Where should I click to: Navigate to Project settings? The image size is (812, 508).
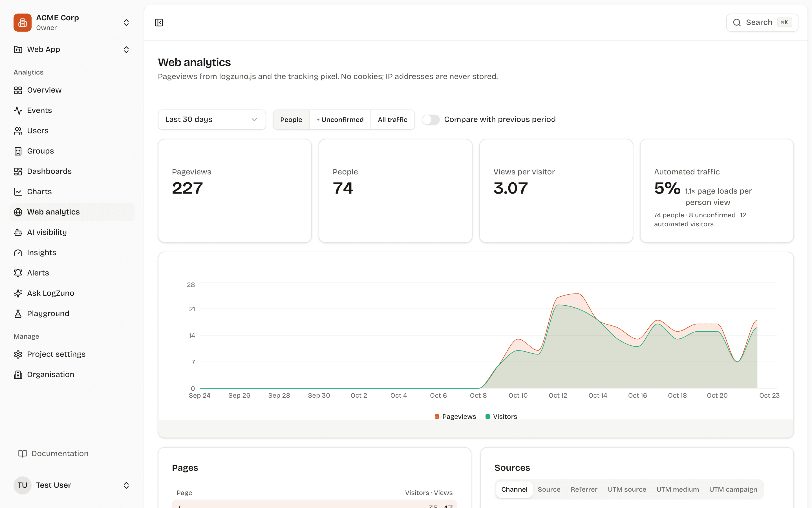[x=72, y=354]
